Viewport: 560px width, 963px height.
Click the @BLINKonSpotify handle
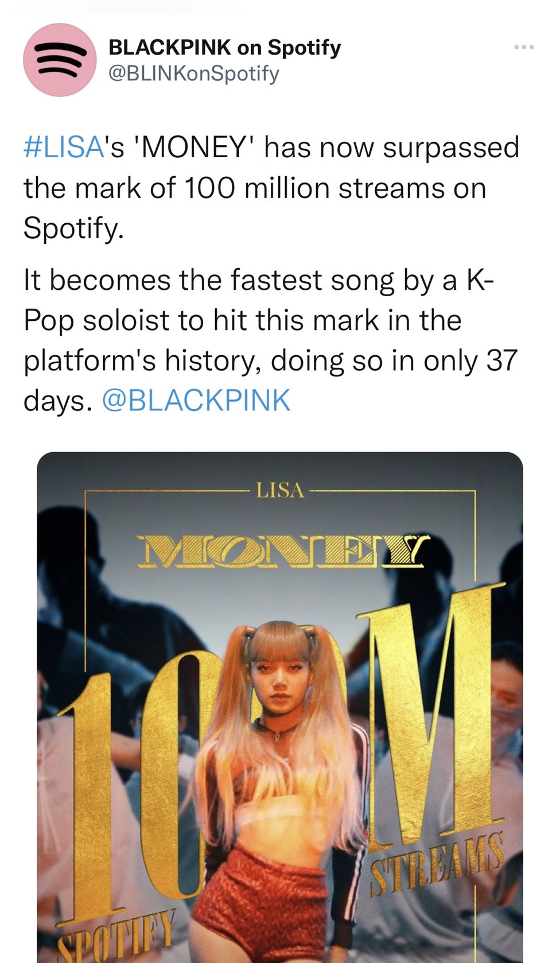(193, 73)
